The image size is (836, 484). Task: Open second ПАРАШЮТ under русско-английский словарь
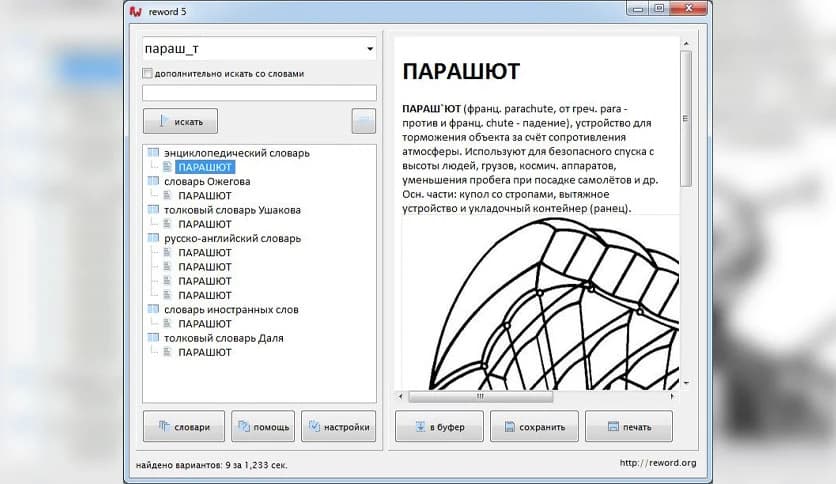205,267
